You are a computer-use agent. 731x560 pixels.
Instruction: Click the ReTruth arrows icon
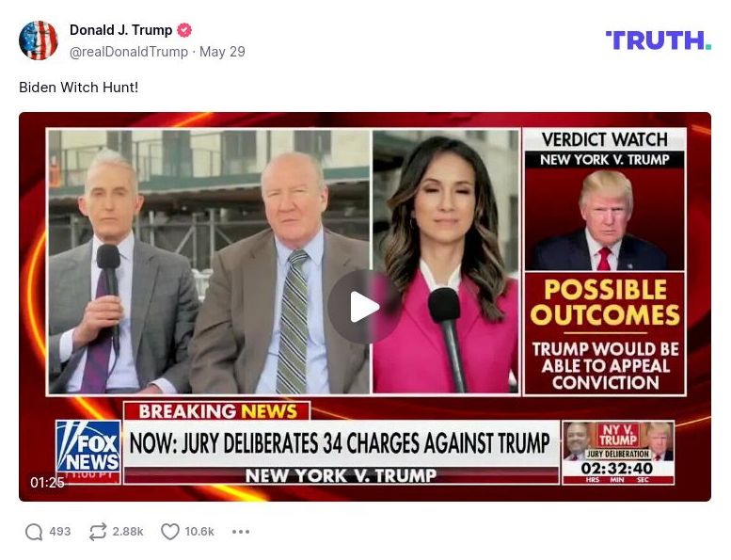coord(98,532)
